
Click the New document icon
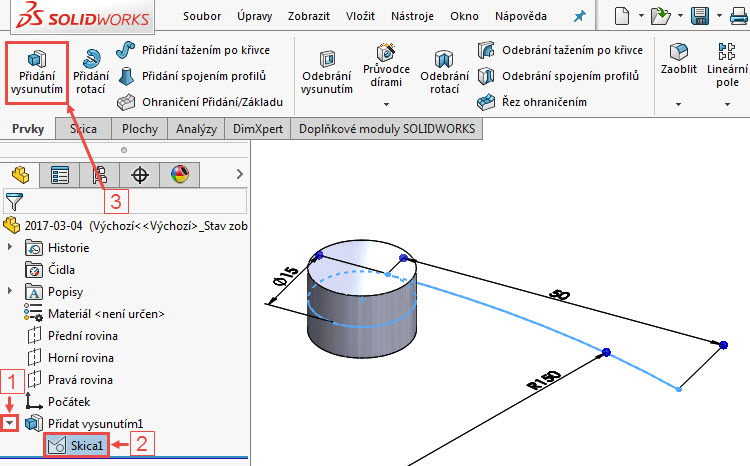click(x=622, y=16)
